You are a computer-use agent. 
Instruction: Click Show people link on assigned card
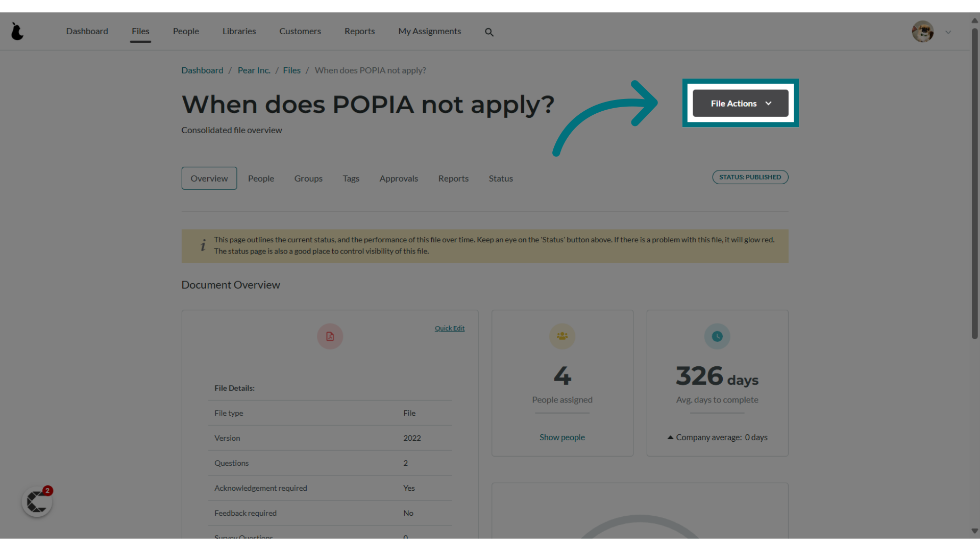coord(562,437)
